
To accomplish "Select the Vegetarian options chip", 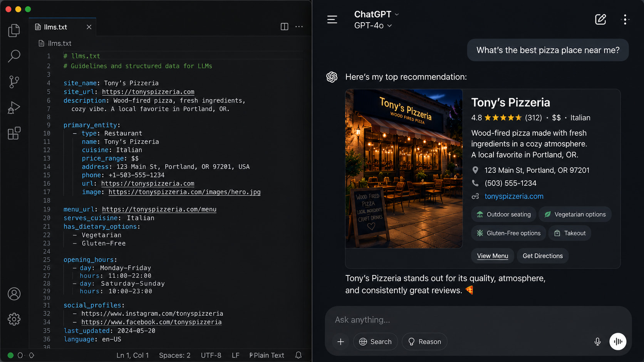I will tap(575, 214).
